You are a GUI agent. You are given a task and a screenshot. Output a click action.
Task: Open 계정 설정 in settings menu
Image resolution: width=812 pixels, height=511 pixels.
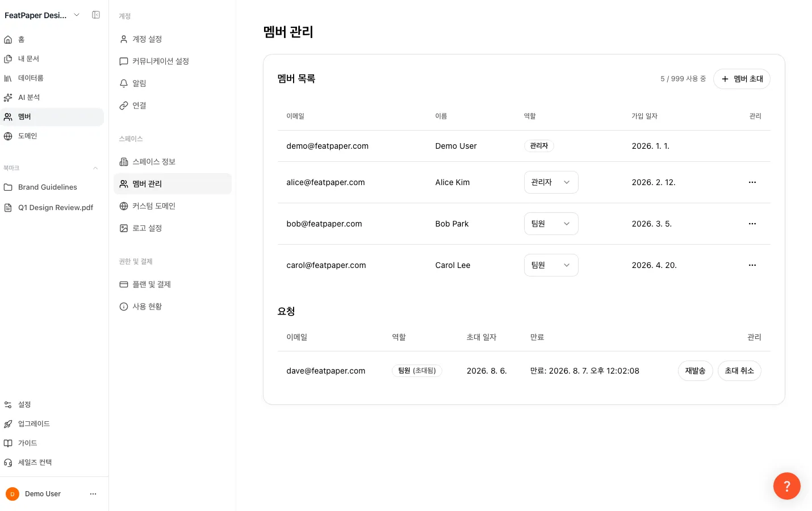point(173,39)
